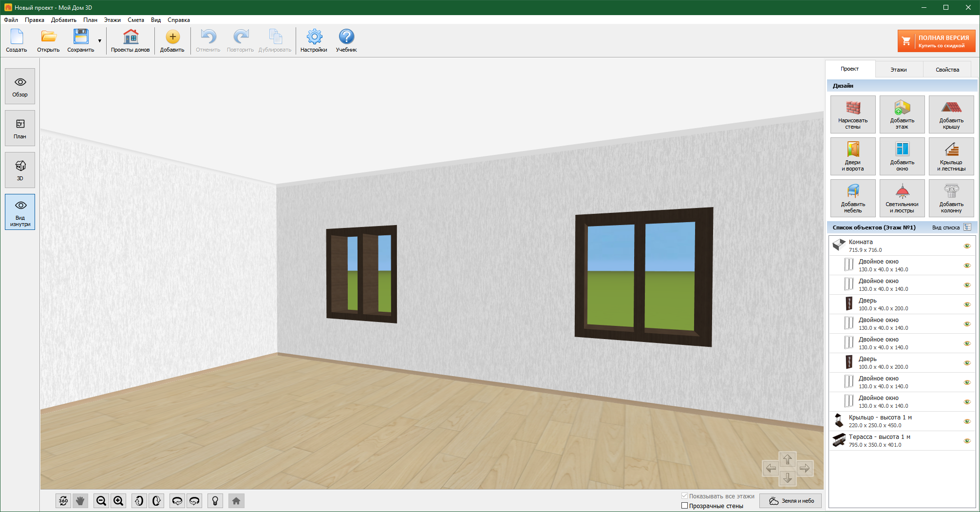The width and height of the screenshot is (980, 512).
Task: Toggle the hand pan mode button
Action: tap(80, 501)
